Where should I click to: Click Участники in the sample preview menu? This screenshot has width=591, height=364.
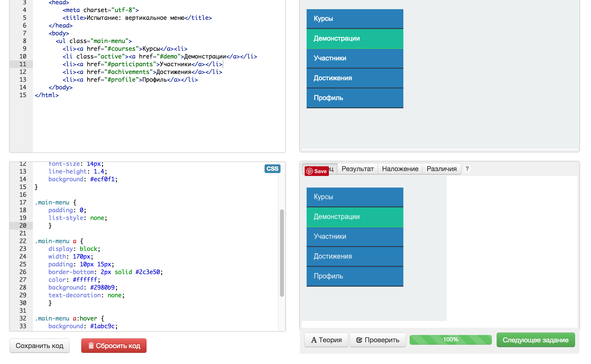[355, 236]
